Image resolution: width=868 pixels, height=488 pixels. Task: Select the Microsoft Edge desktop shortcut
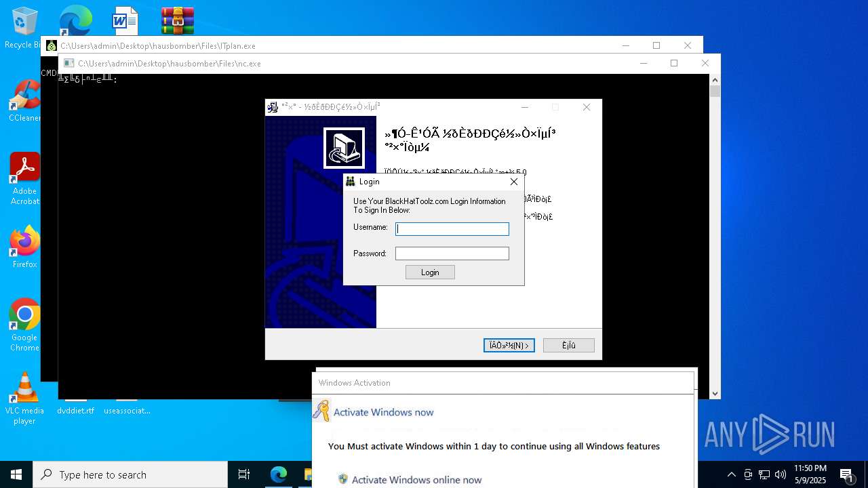point(75,20)
